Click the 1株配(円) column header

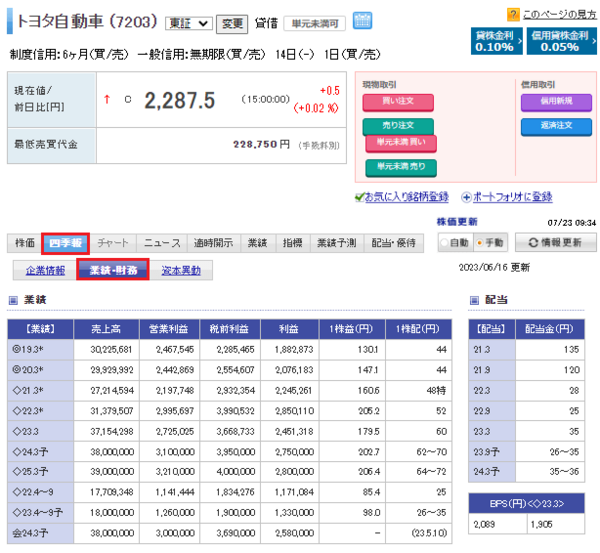pos(418,329)
